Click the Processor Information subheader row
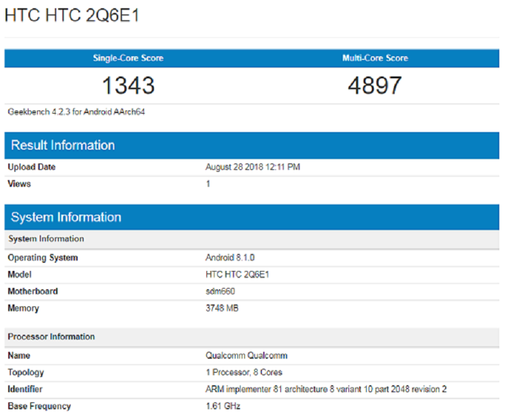This screenshot has height=420, width=505. pos(51,337)
